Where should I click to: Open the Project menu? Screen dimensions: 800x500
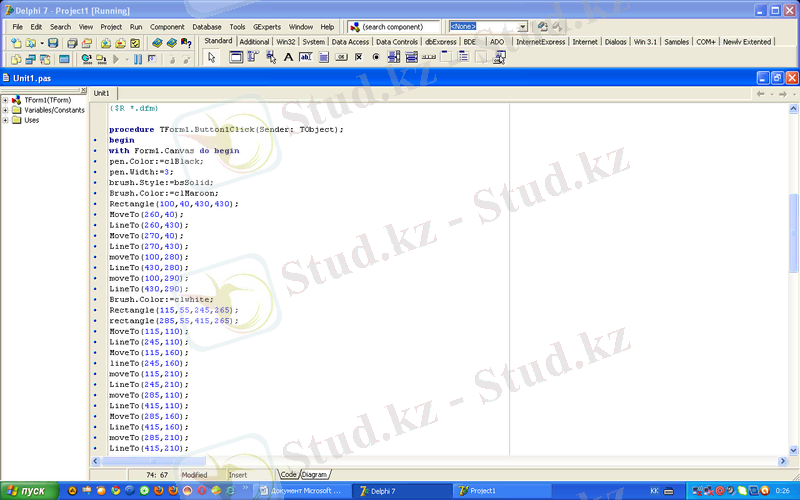pos(111,27)
